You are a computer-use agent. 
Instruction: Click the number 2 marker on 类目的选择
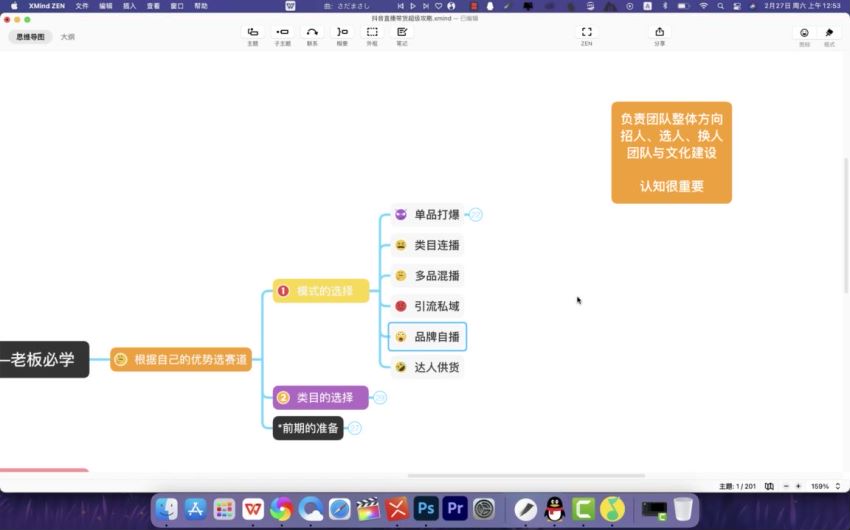point(283,398)
